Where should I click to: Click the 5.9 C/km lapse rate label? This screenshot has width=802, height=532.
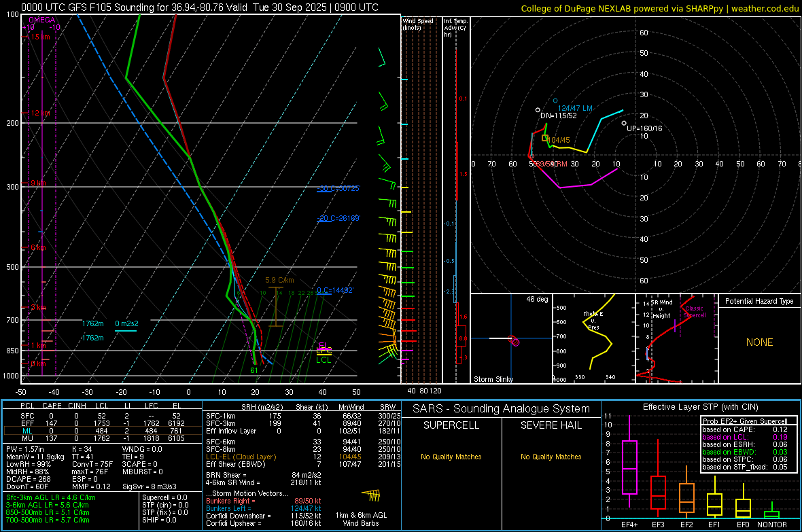tap(279, 281)
